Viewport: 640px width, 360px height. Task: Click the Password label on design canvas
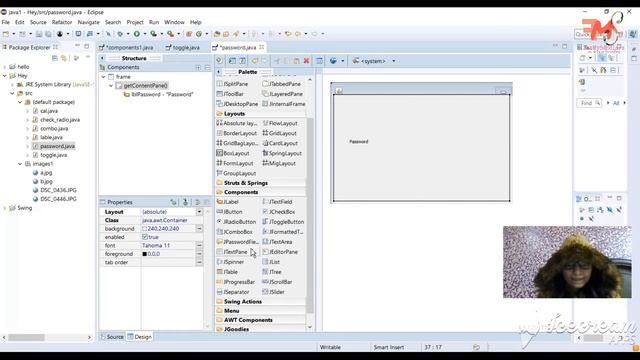[x=358, y=142]
